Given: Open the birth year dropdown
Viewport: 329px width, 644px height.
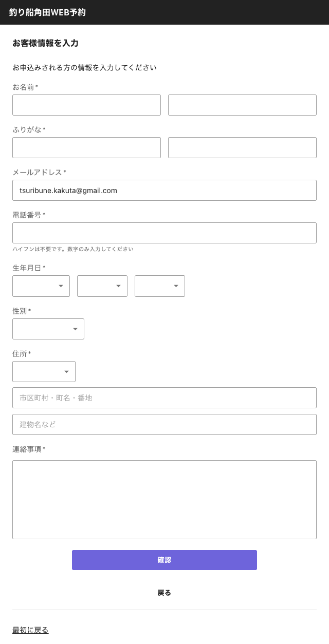Looking at the screenshot, I should (41, 286).
